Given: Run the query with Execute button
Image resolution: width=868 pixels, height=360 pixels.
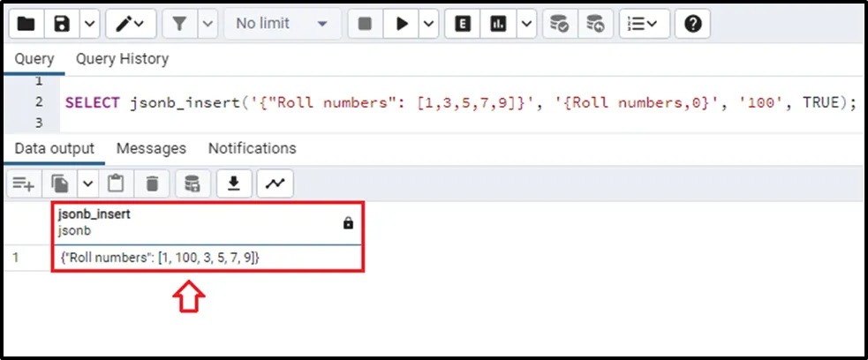Looking at the screenshot, I should pyautogui.click(x=402, y=24).
